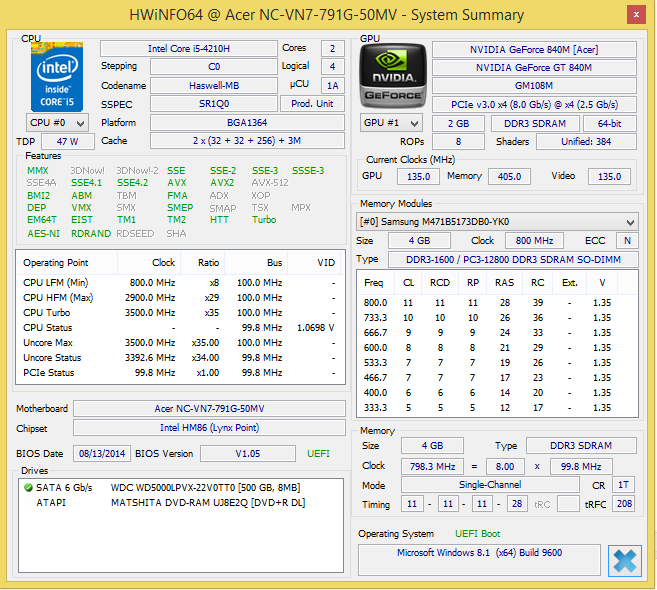Image resolution: width=657 pixels, height=590 pixels.
Task: Click the NVIDIA GeForce 840M [Acer] field
Action: (534, 49)
